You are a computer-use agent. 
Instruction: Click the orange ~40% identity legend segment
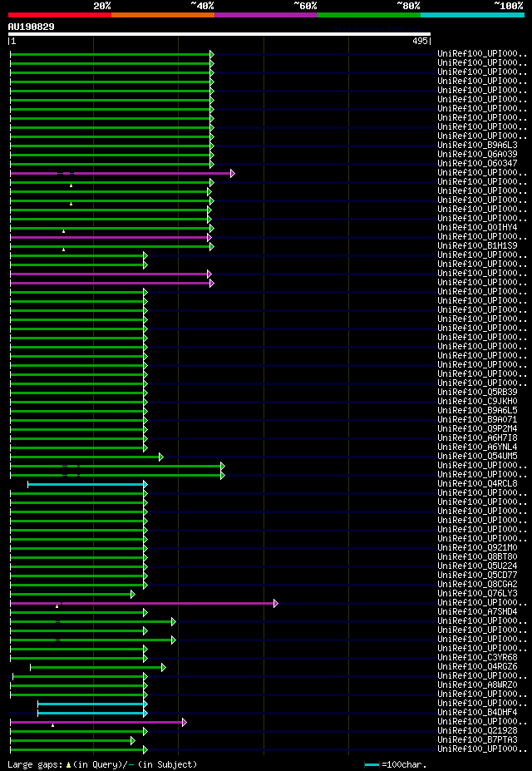coord(163,15)
